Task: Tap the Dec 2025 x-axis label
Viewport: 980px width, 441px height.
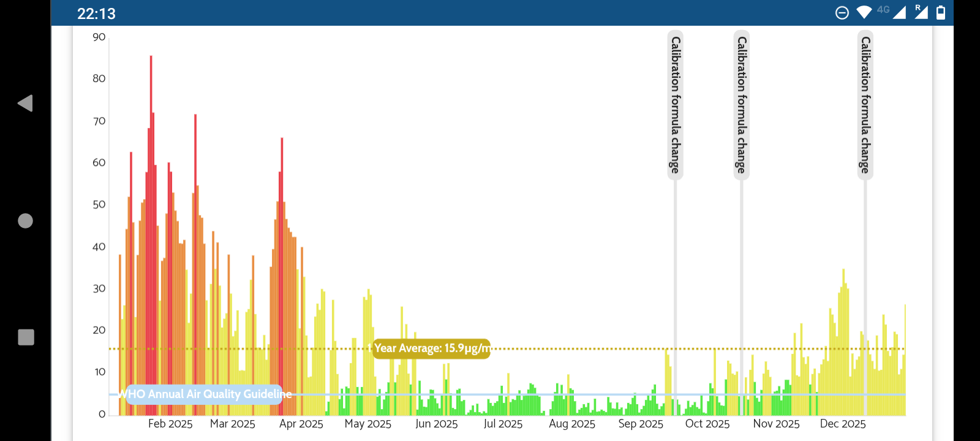Action: (x=843, y=424)
